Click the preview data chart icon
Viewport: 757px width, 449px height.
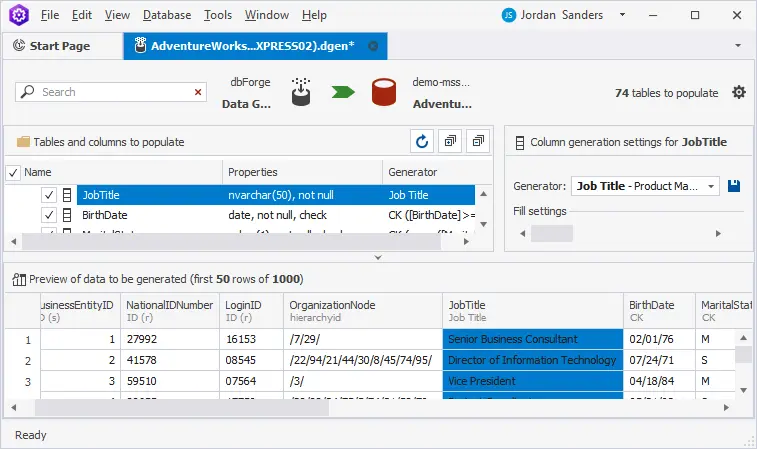tap(19, 279)
